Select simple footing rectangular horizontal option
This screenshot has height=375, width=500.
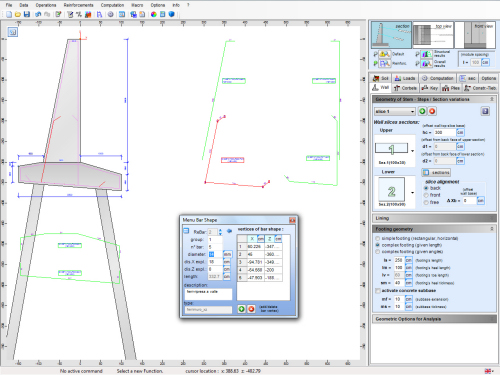pyautogui.click(x=378, y=238)
